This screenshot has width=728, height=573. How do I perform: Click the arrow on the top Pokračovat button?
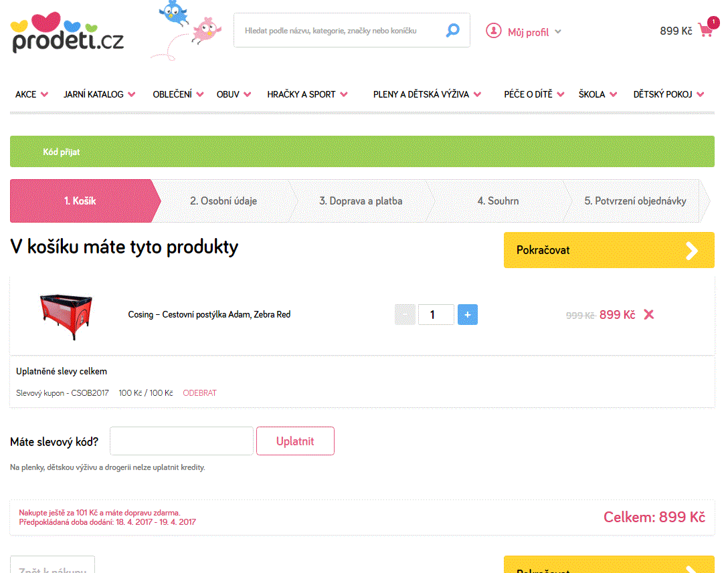click(692, 251)
